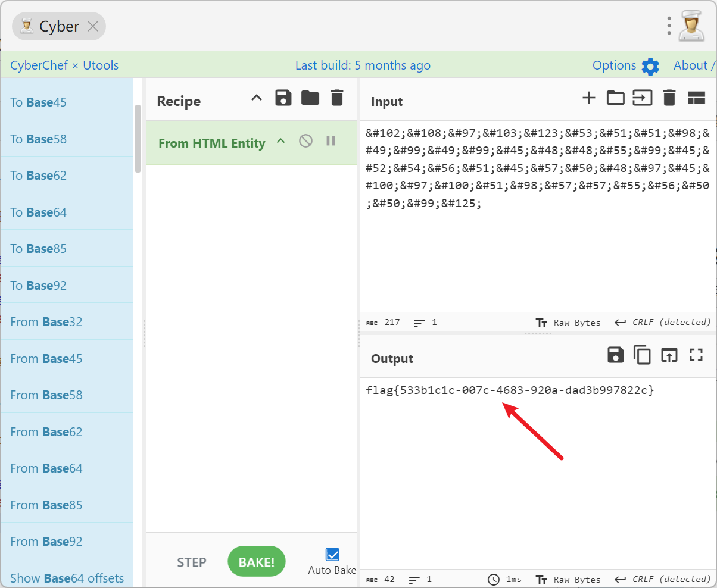This screenshot has height=588, width=717.
Task: Select To Base45 operation
Action: [x=67, y=102]
